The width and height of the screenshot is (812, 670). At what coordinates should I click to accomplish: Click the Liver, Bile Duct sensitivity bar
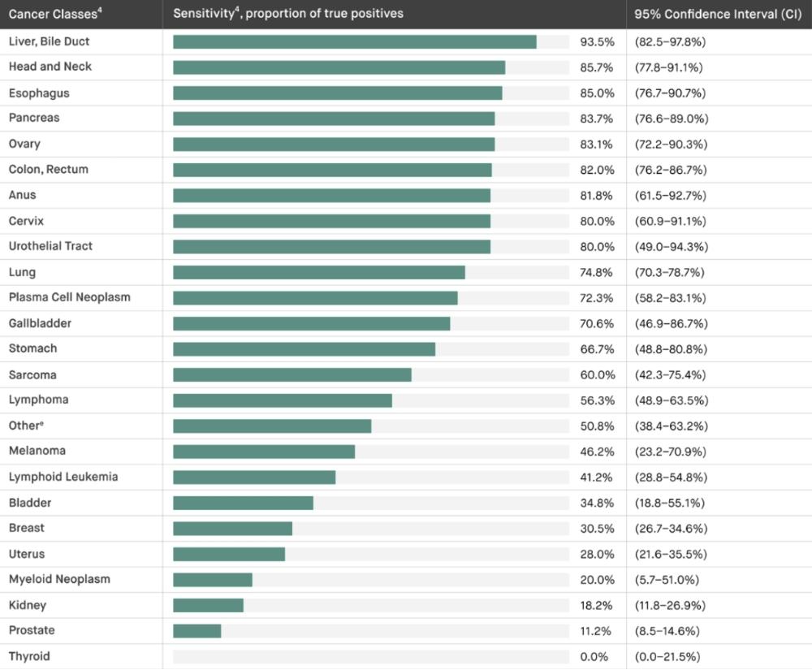click(x=355, y=41)
